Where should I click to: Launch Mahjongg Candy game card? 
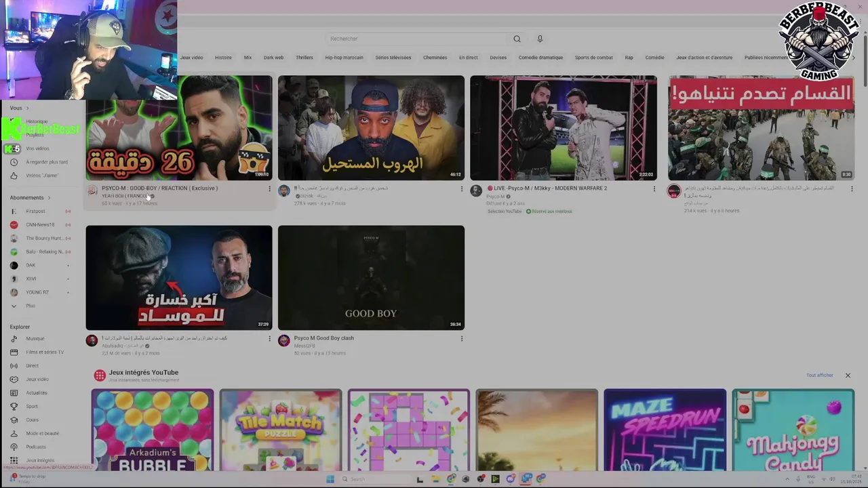pyautogui.click(x=793, y=430)
